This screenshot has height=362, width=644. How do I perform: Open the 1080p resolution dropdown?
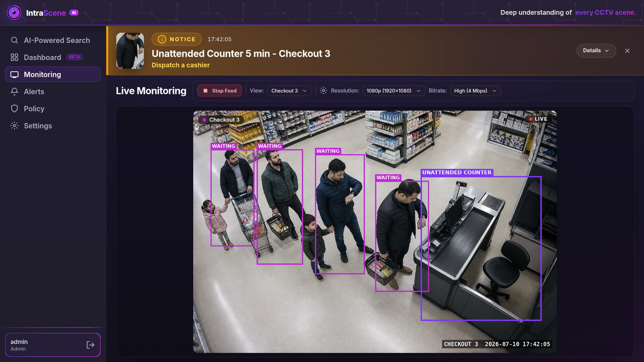[394, 91]
